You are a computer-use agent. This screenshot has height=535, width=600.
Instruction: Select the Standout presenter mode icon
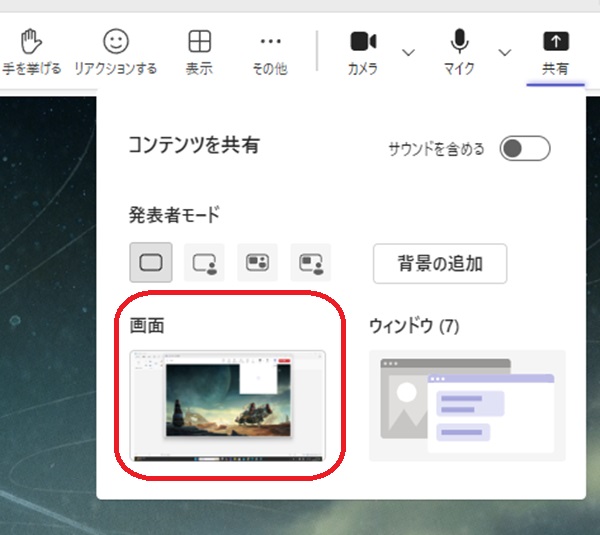tap(204, 263)
